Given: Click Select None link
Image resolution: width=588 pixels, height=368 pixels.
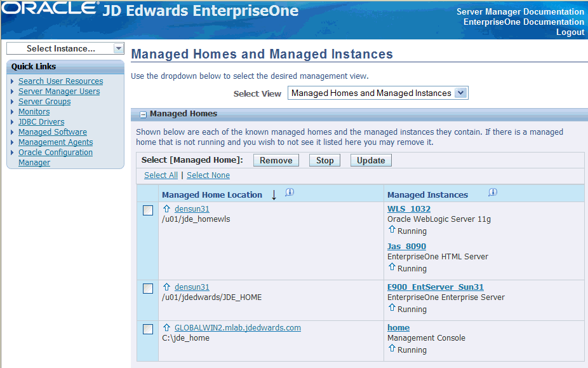Looking at the screenshot, I should [x=208, y=175].
